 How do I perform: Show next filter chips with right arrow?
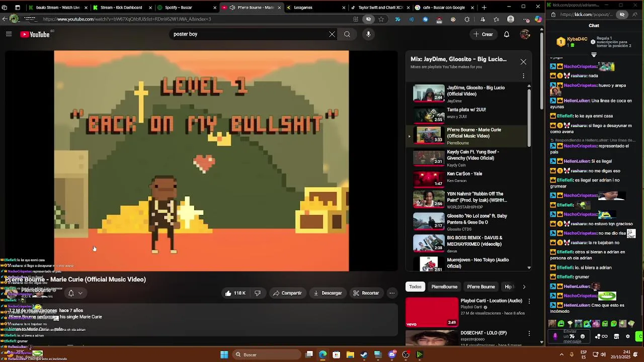tap(524, 287)
